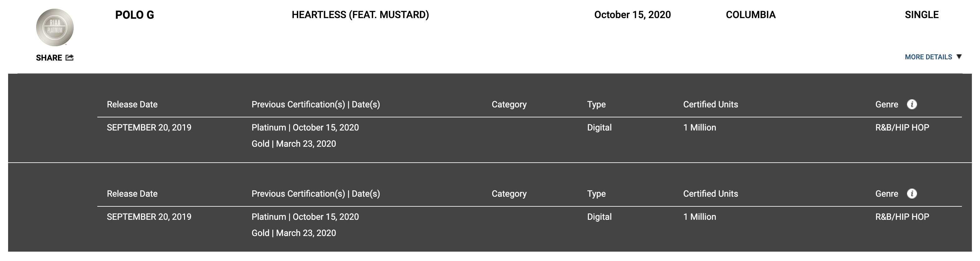
Task: Click the SINGLE format text
Action: (x=921, y=15)
